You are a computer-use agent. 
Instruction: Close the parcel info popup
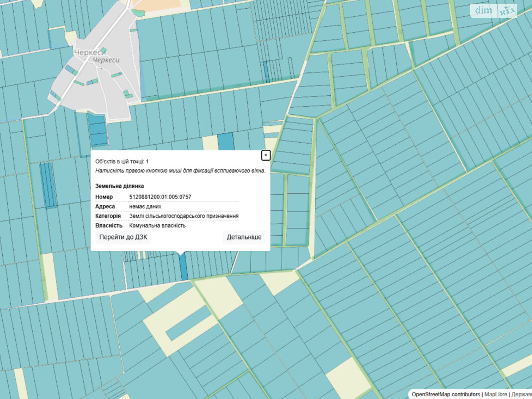coord(265,155)
